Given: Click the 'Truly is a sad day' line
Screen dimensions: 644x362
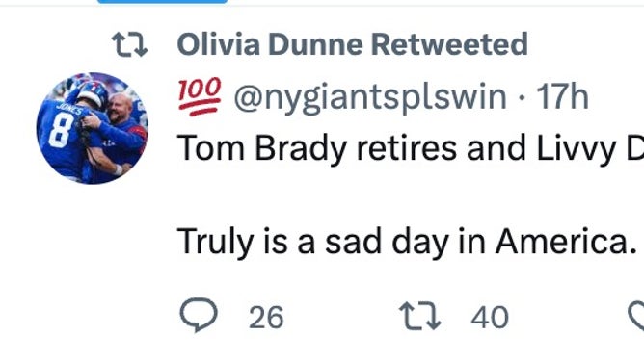Looking at the screenshot, I should [407, 242].
